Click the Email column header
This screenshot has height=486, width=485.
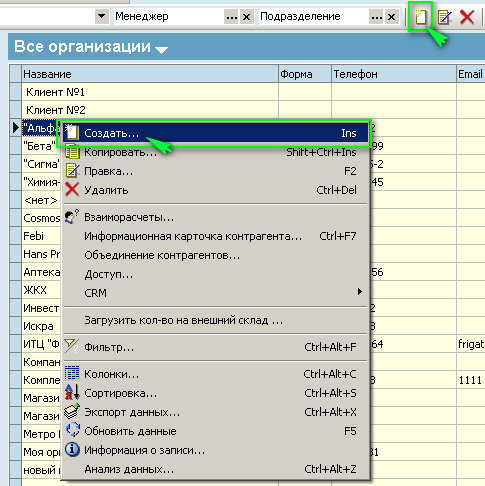pyautogui.click(x=471, y=74)
